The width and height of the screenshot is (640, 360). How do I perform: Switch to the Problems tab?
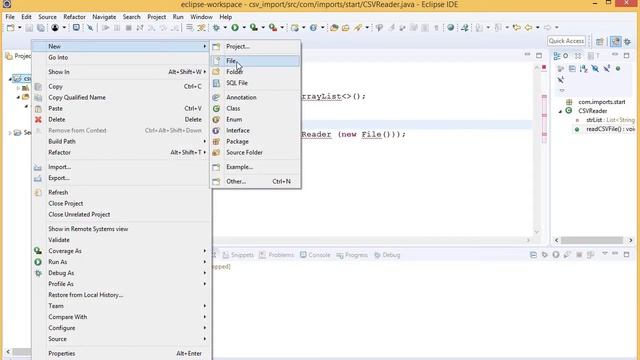(x=276, y=255)
